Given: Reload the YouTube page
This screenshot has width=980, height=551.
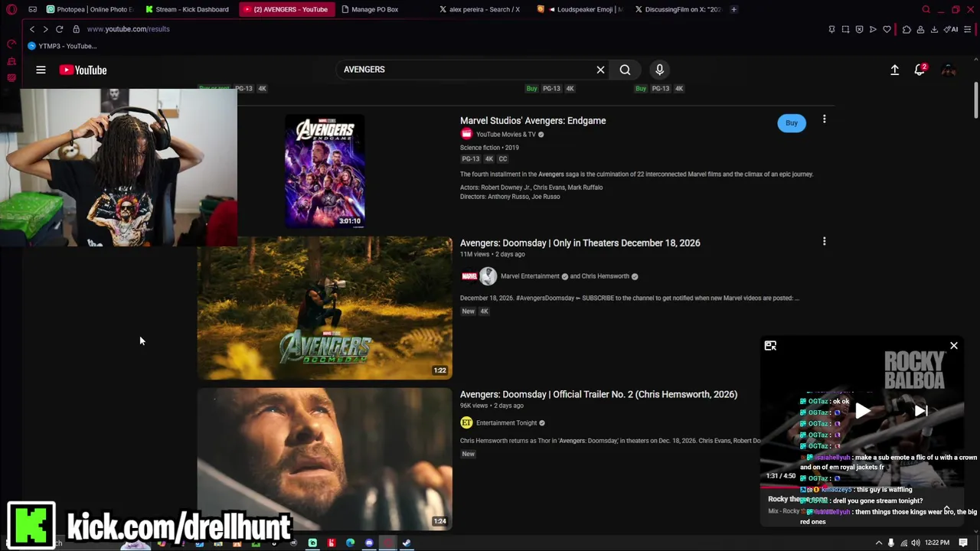Looking at the screenshot, I should pos(59,29).
